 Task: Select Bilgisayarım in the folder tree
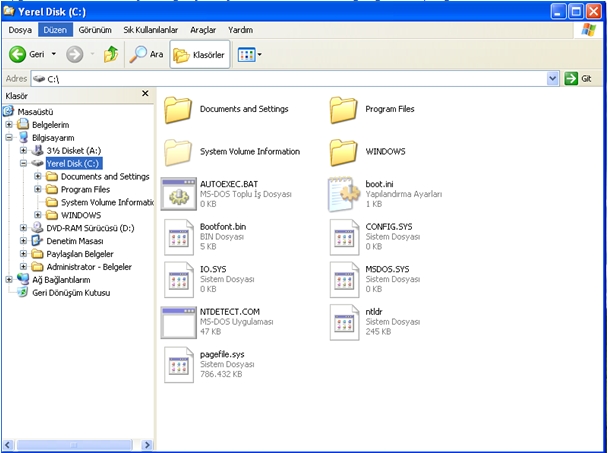[53, 138]
